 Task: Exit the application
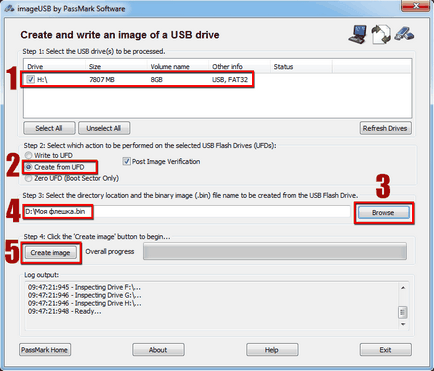(385, 350)
